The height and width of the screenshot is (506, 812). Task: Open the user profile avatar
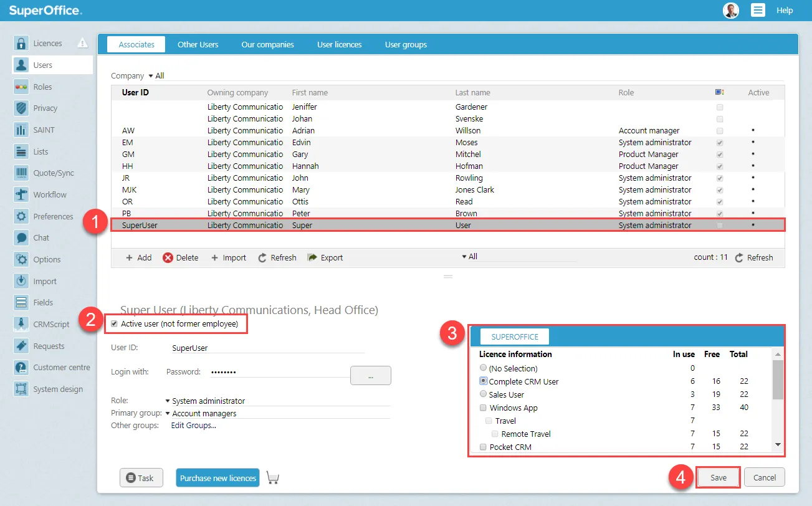click(x=730, y=10)
